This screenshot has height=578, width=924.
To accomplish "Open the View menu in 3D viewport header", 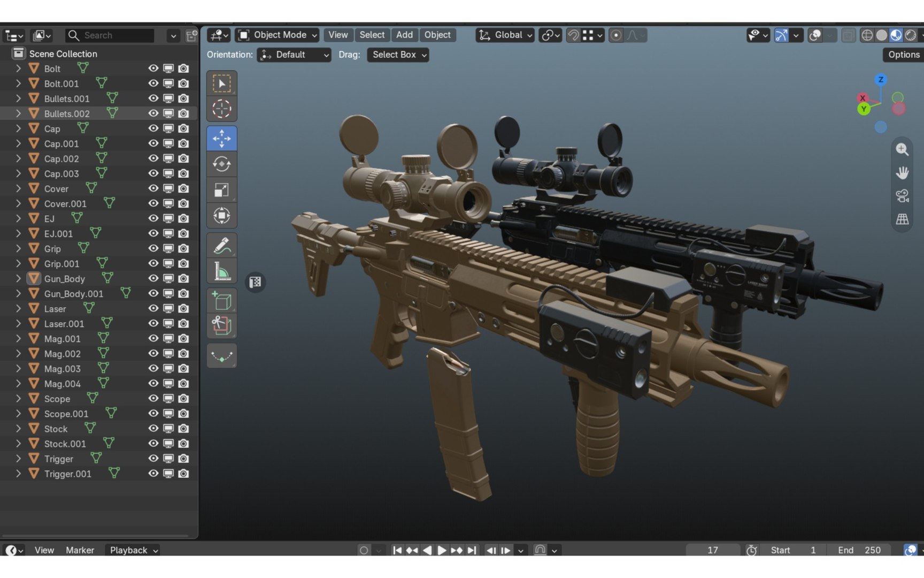I will coord(338,35).
